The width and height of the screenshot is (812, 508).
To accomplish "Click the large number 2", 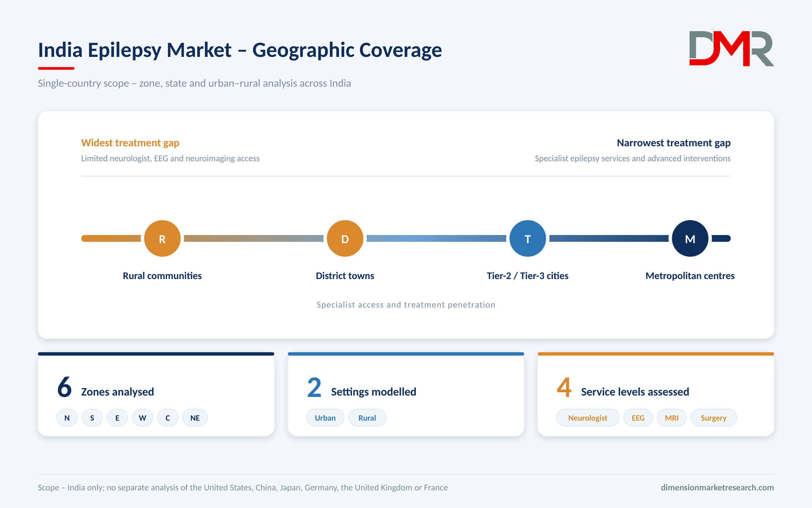I will [314, 387].
